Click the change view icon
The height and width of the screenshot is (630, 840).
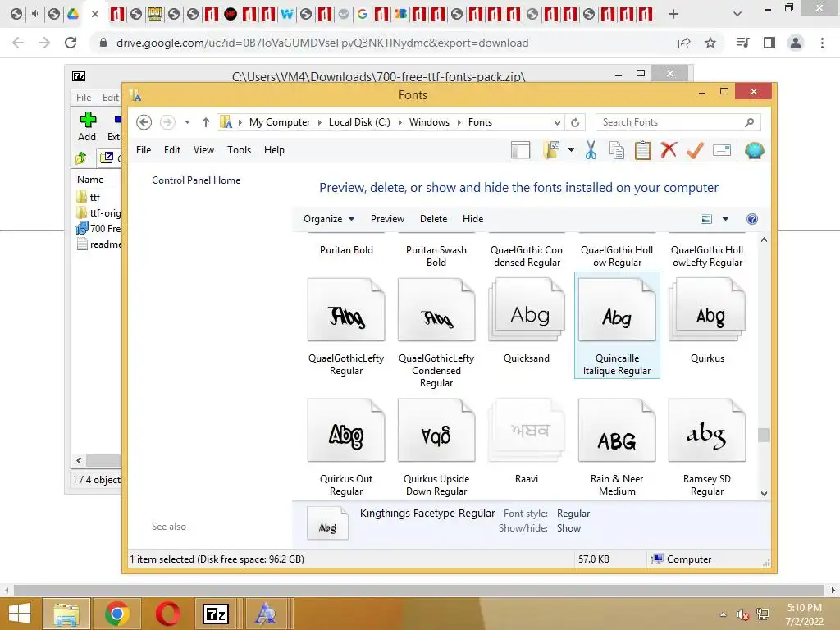point(706,218)
